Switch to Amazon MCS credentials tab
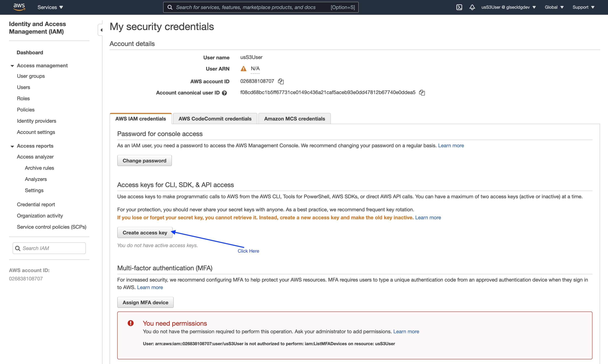The image size is (608, 364). [x=294, y=119]
